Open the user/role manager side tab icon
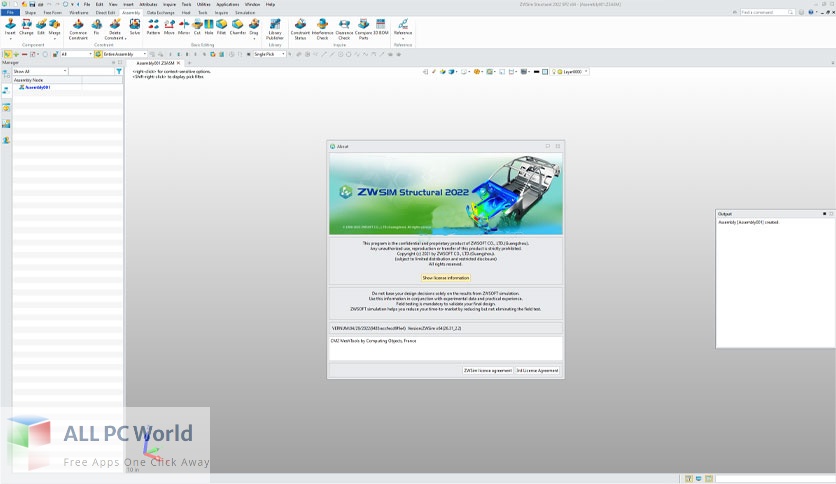Viewport: 836px width, 484px height. coord(6,140)
